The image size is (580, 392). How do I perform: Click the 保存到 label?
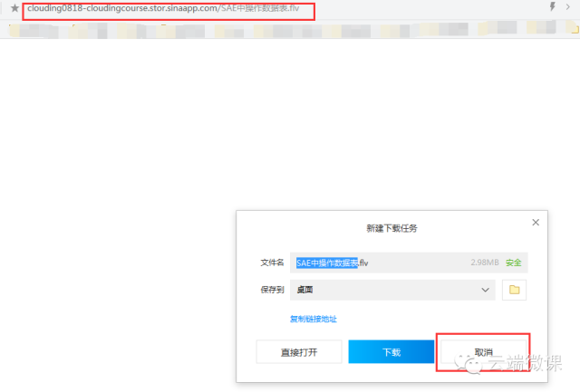[x=272, y=290]
